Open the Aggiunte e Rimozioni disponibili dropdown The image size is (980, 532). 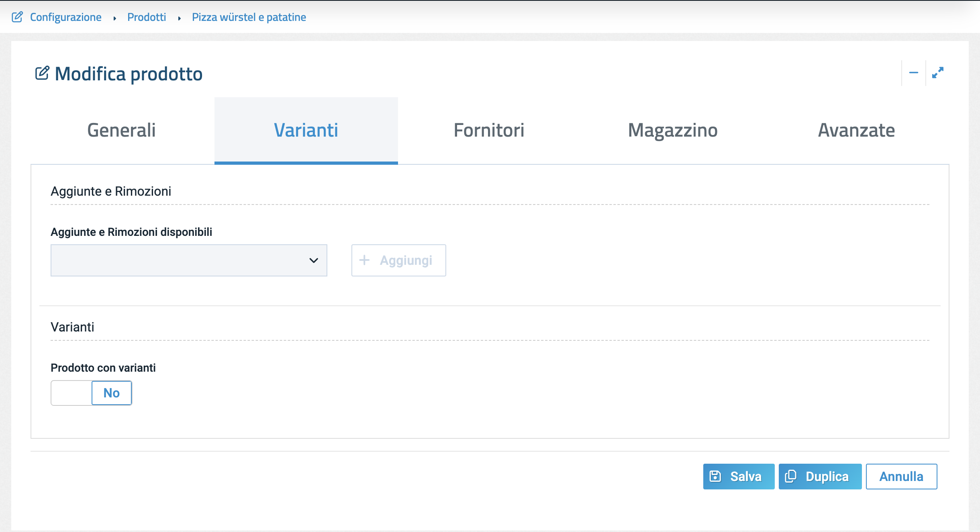189,260
